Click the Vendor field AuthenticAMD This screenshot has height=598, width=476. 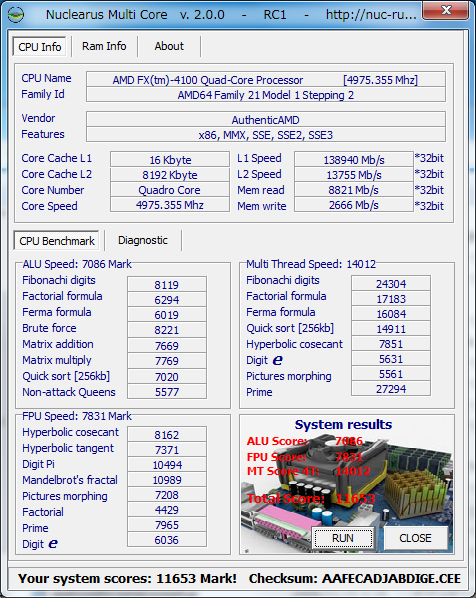tap(265, 120)
